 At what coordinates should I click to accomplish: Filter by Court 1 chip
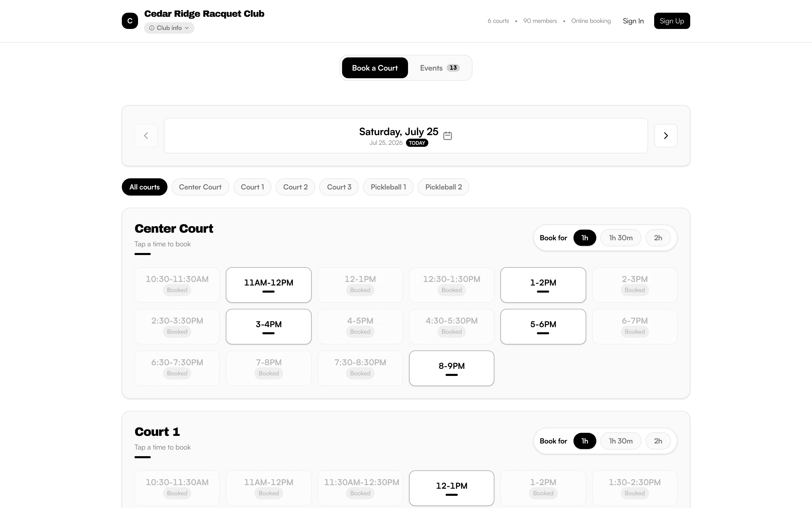point(252,187)
